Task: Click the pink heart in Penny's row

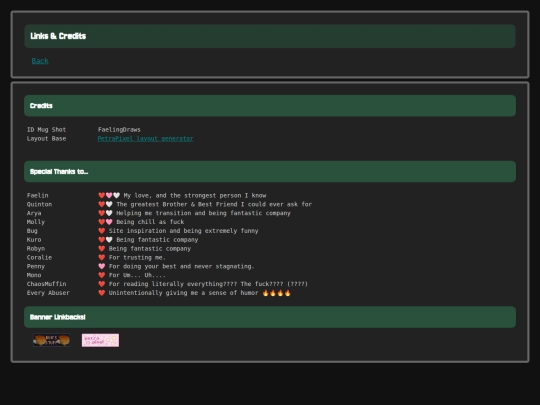Action: click(102, 266)
